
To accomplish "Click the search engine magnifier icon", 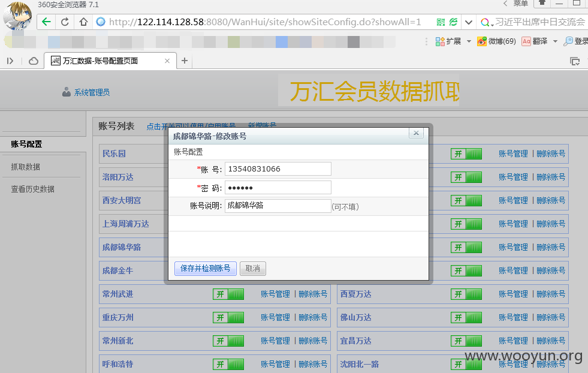I will coord(484,23).
